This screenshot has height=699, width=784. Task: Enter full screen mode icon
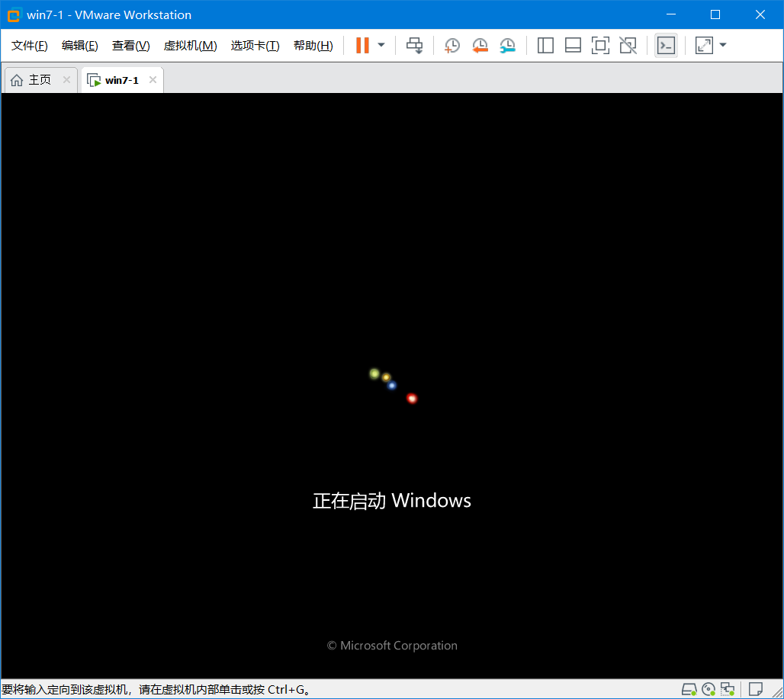(x=600, y=46)
